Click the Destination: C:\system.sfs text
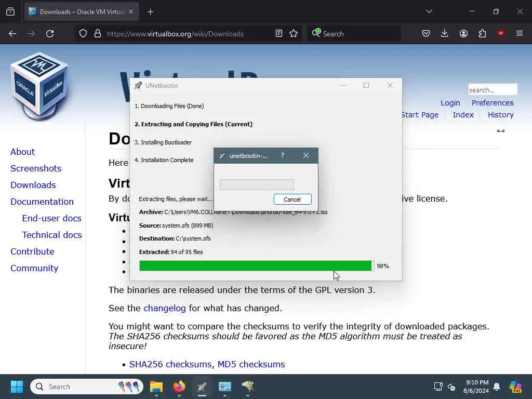 [x=175, y=238]
